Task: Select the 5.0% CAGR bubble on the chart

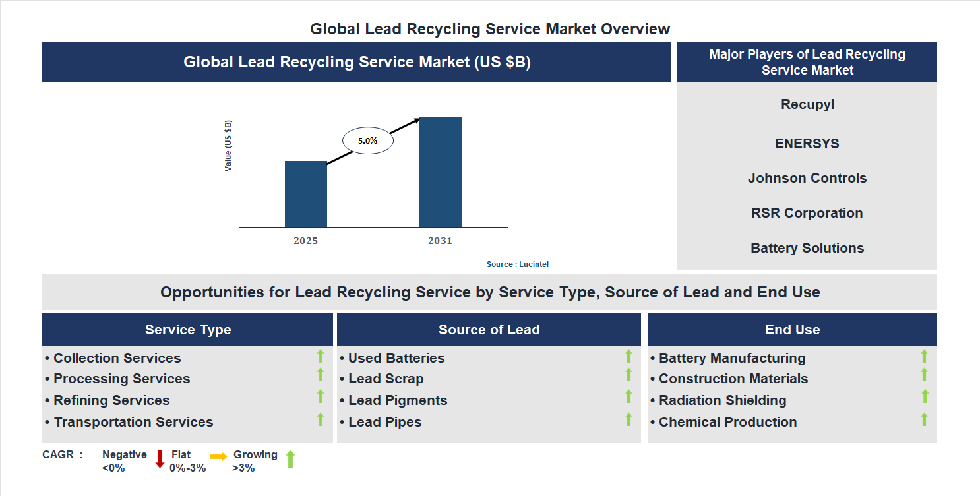Action: 367,140
